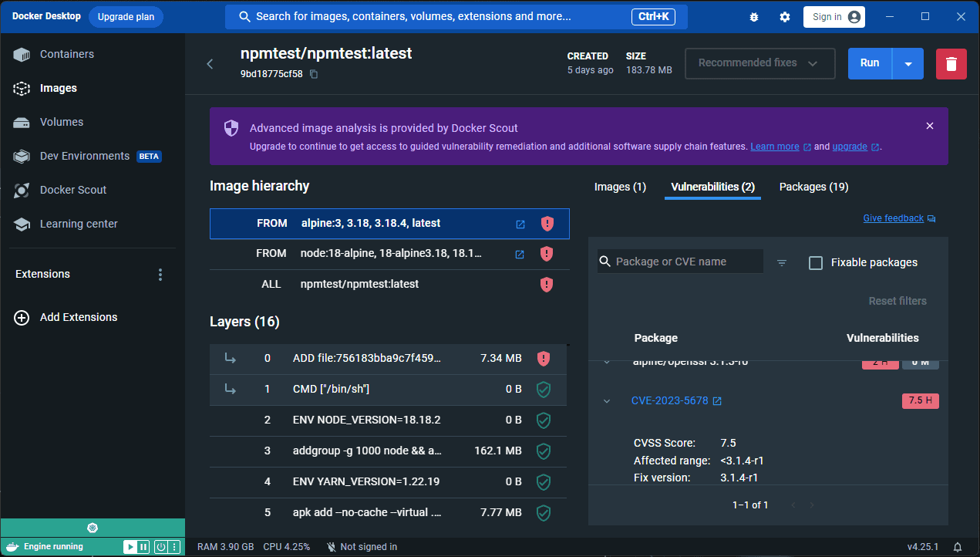Dismiss the Docker Scout banner
This screenshot has height=557, width=980.
pyautogui.click(x=930, y=126)
